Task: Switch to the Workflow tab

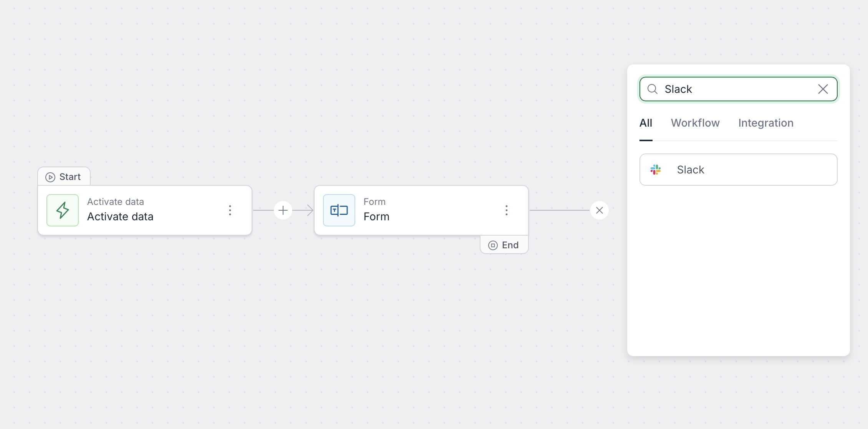Action: [x=695, y=123]
